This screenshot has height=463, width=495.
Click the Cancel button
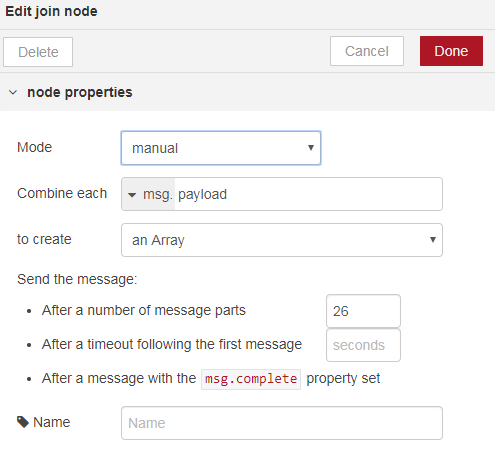pyautogui.click(x=367, y=51)
